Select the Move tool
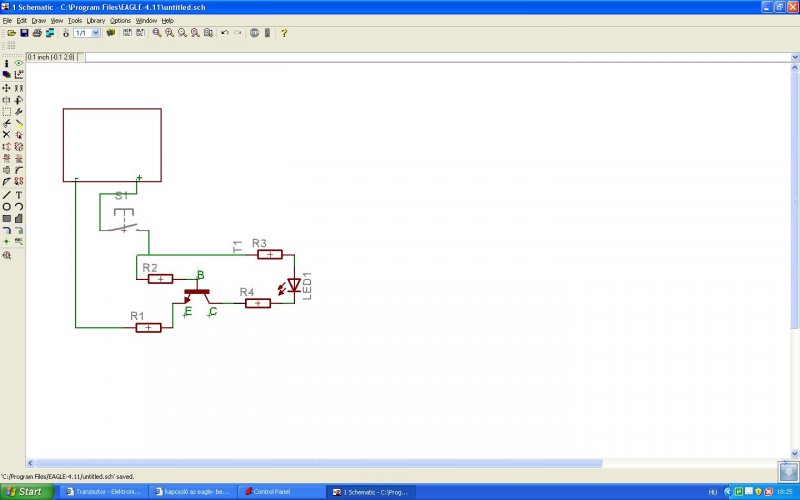The height and width of the screenshot is (500, 800). (x=6, y=88)
